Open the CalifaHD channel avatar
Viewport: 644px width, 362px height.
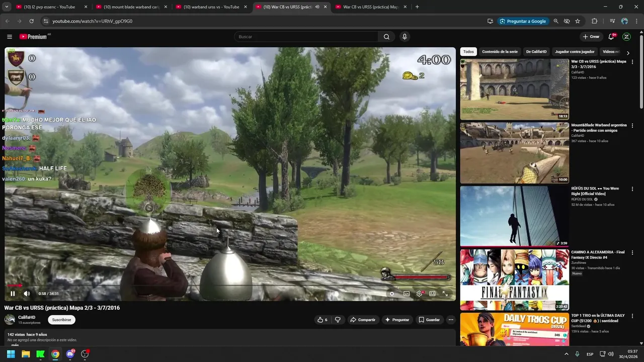10,320
